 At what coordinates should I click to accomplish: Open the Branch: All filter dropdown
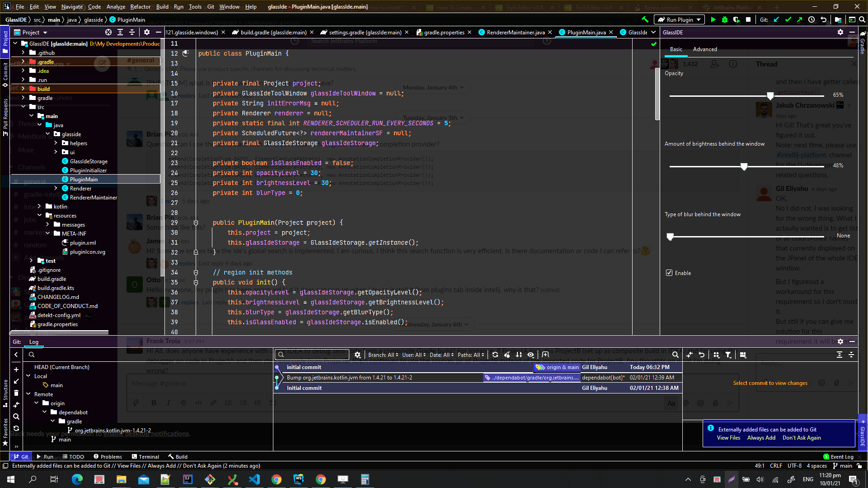pyautogui.click(x=383, y=355)
